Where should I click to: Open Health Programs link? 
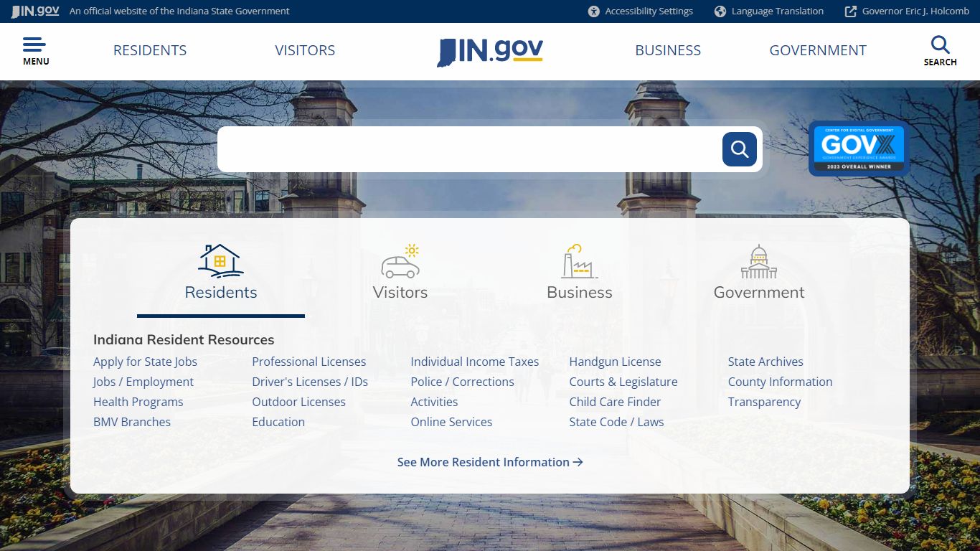tap(138, 402)
